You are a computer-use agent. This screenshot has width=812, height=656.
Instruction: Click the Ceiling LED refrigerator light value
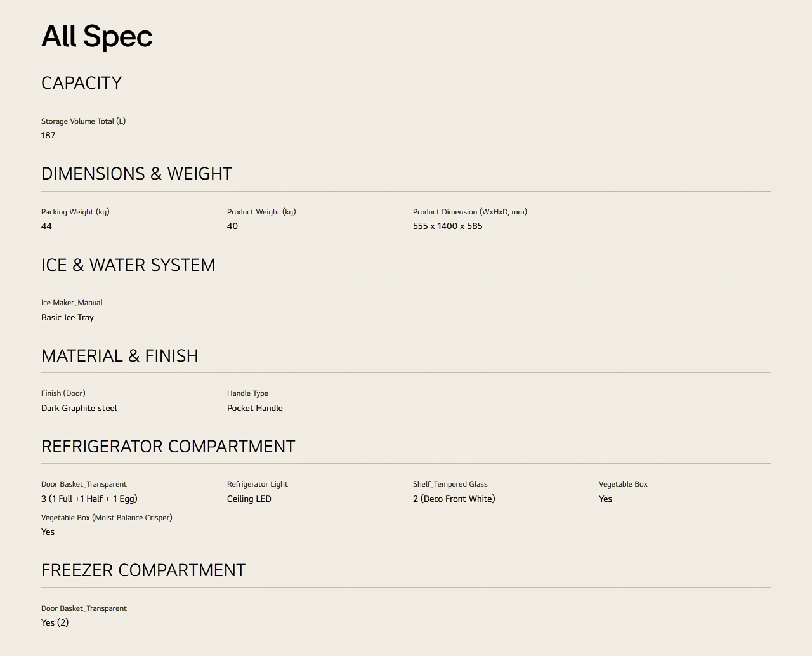[249, 499]
